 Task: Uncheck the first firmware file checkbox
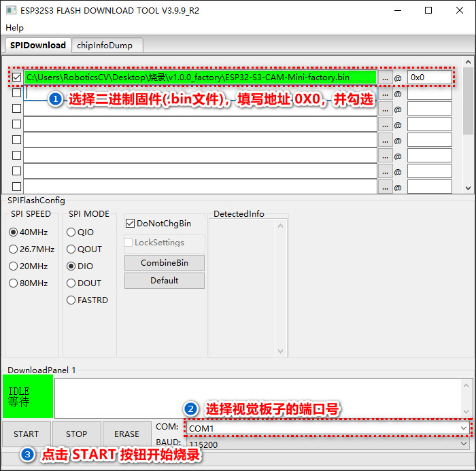tap(17, 77)
